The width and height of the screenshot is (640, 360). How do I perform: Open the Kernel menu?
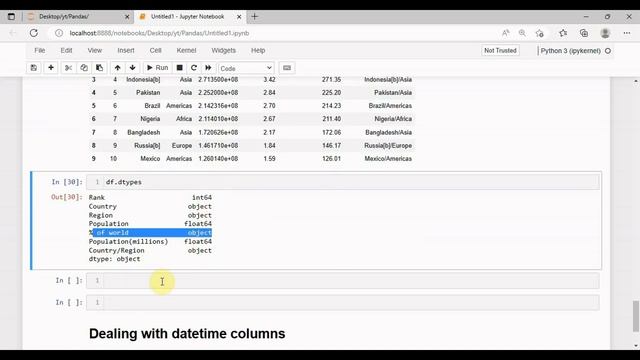point(186,51)
